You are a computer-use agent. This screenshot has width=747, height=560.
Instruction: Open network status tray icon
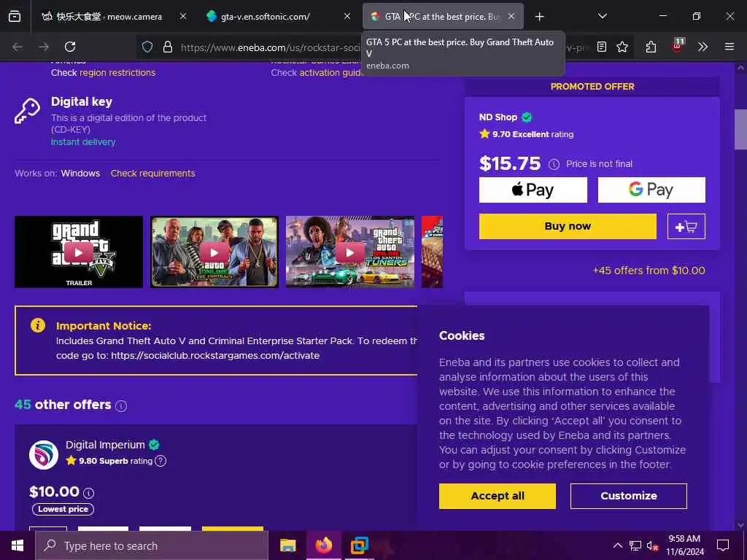(x=635, y=545)
